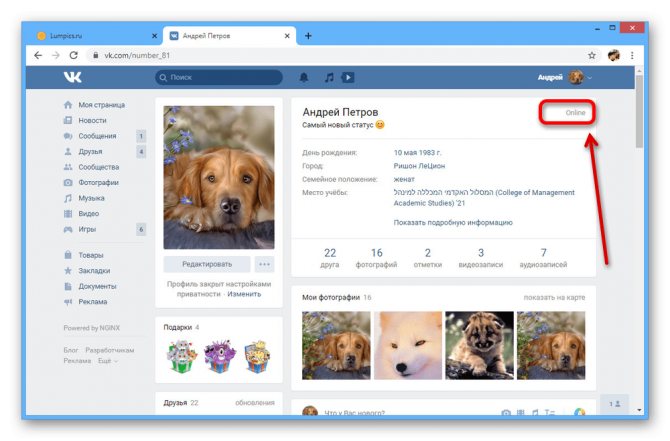
Task: Click the Редактировать button
Action: coord(207,264)
